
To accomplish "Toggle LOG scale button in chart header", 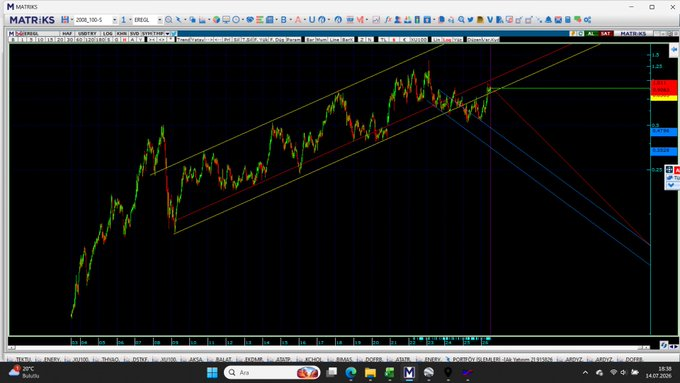I will coord(108,33).
